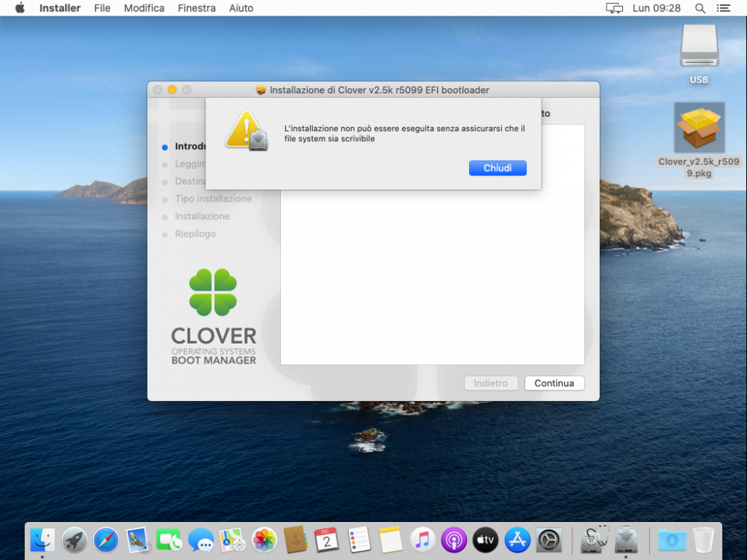Image resolution: width=747 pixels, height=560 pixels.
Task: Open the Finestra menu
Action: [196, 8]
